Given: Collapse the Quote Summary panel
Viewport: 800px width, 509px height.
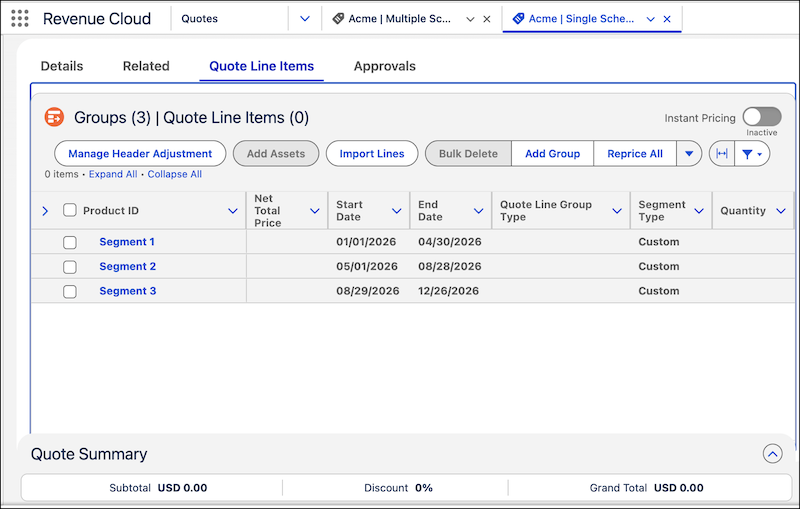Looking at the screenshot, I should 772,453.
